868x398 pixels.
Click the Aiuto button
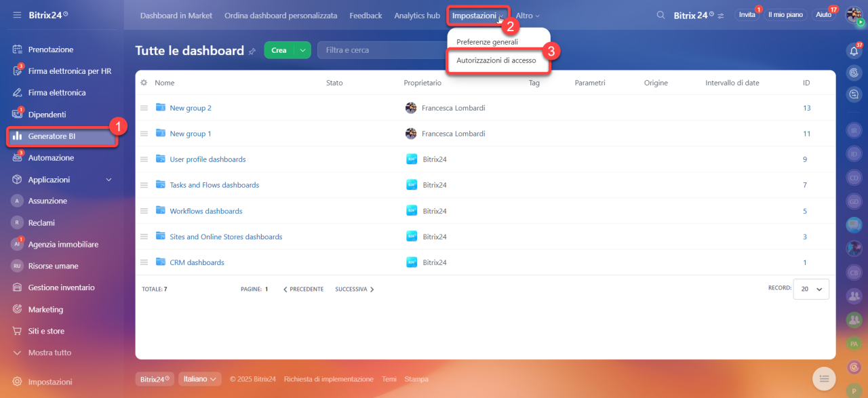pyautogui.click(x=823, y=15)
